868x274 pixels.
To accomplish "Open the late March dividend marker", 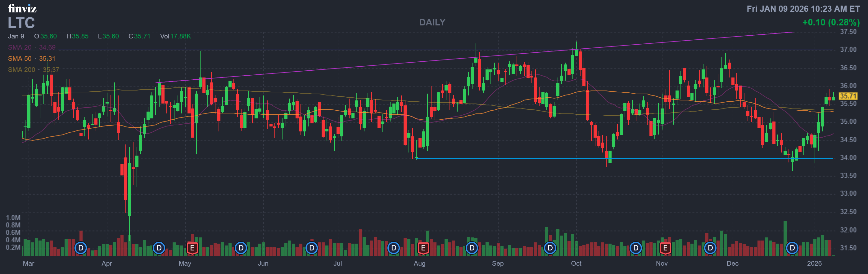I will pos(81,248).
